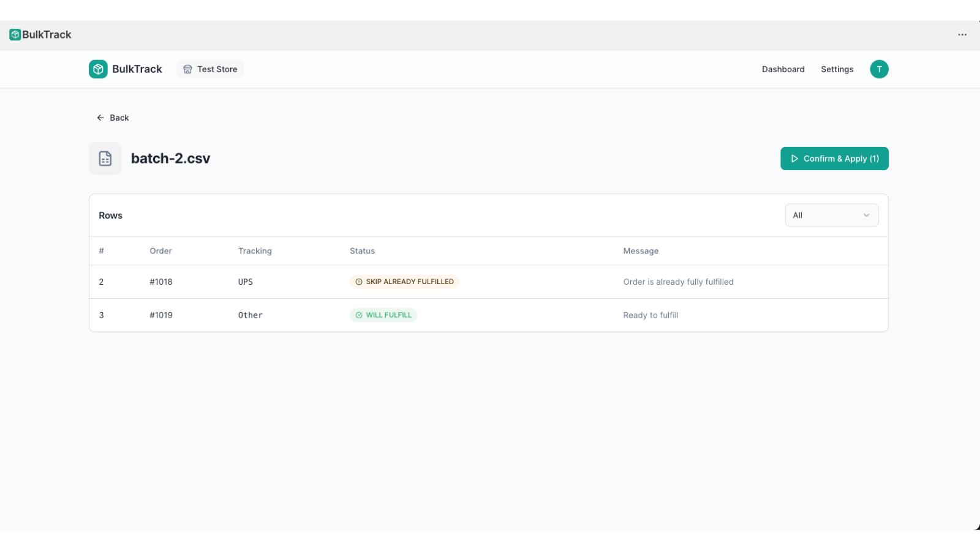The width and height of the screenshot is (980, 551).
Task: Click the document icon next to batch-2.csv
Action: [105, 158]
